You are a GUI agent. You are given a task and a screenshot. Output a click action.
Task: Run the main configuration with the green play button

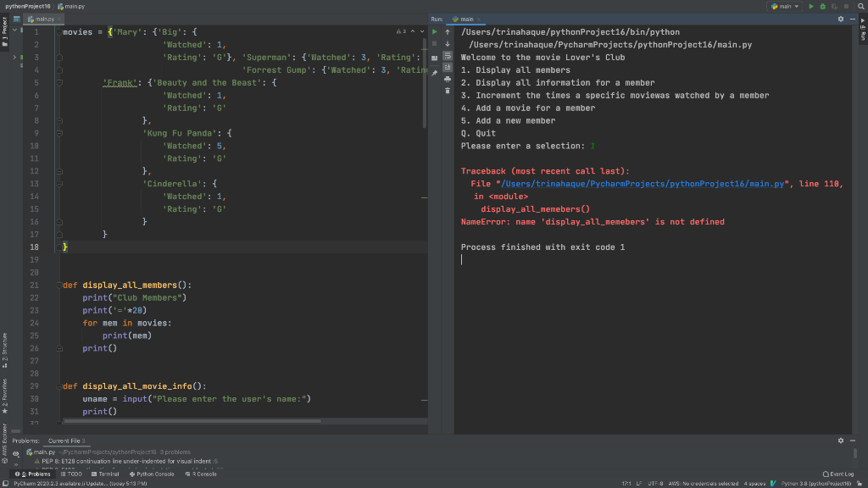(x=811, y=6)
